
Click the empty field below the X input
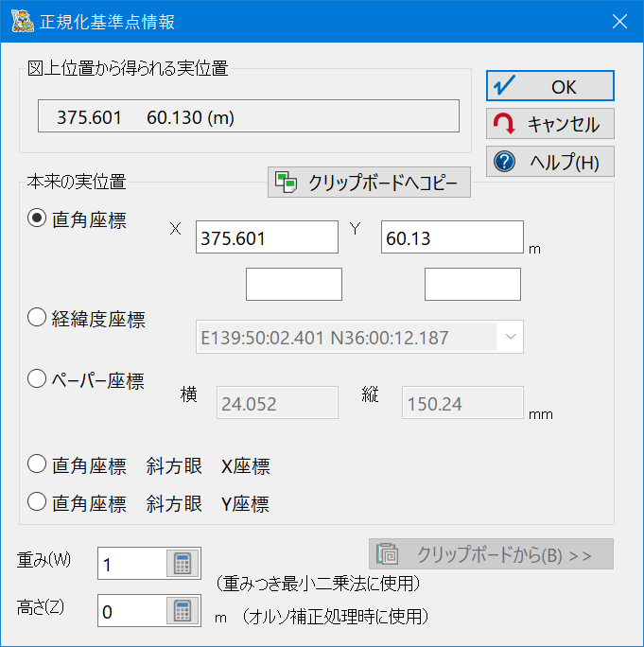294,285
